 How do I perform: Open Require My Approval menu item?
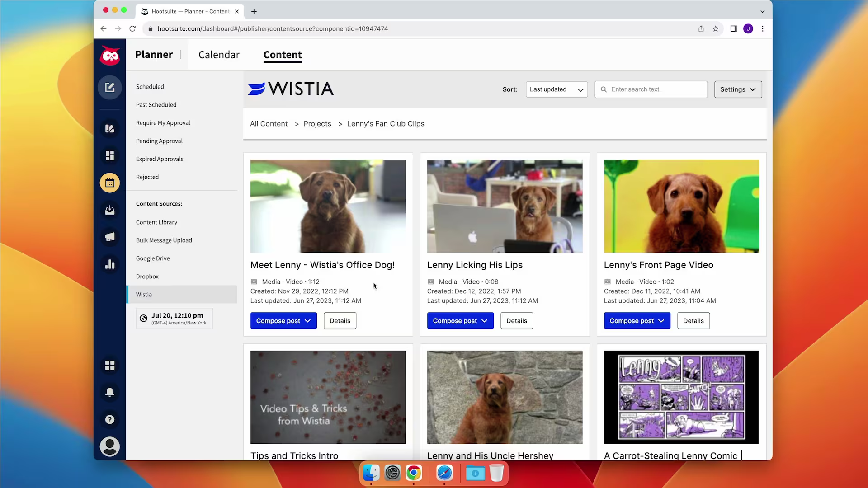click(163, 123)
